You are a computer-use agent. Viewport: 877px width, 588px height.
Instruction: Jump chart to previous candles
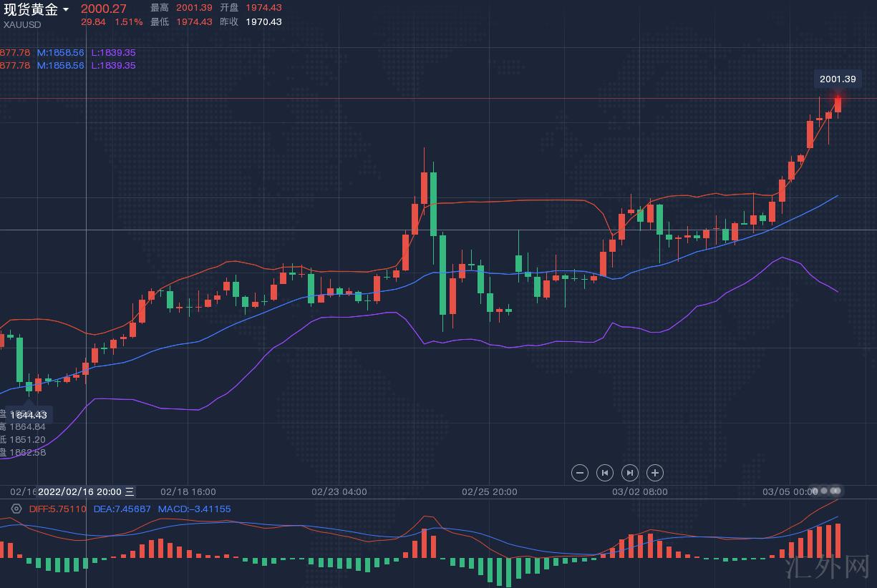(605, 472)
